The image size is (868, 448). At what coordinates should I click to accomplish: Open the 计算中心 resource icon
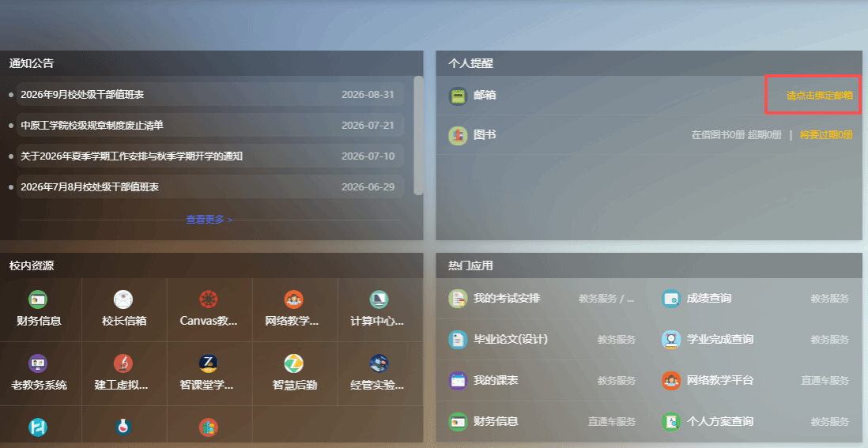(x=379, y=299)
